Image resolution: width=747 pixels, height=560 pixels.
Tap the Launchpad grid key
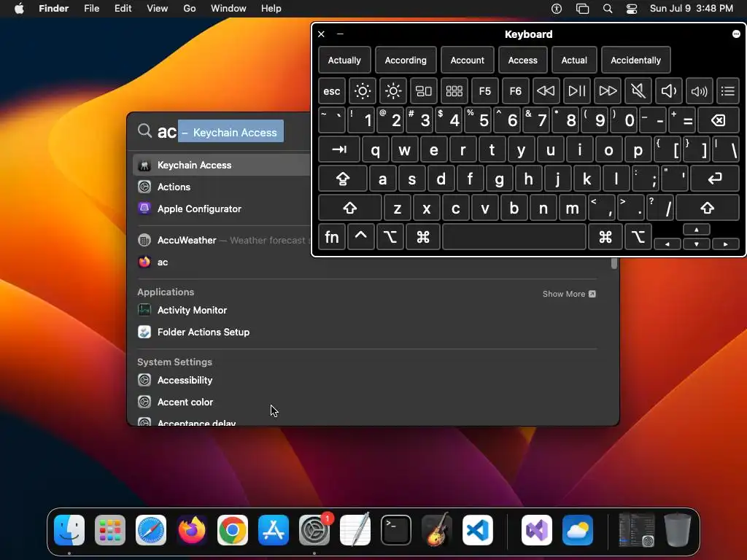click(x=454, y=91)
